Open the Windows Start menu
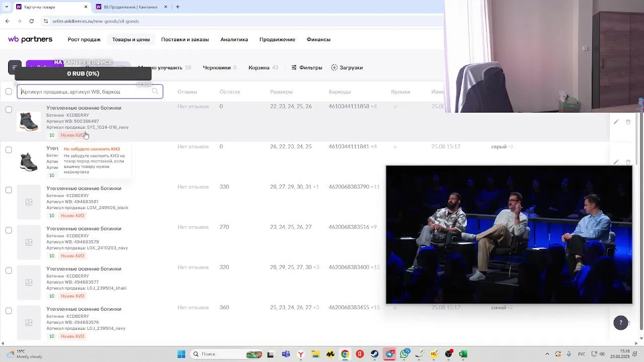 coord(181,354)
